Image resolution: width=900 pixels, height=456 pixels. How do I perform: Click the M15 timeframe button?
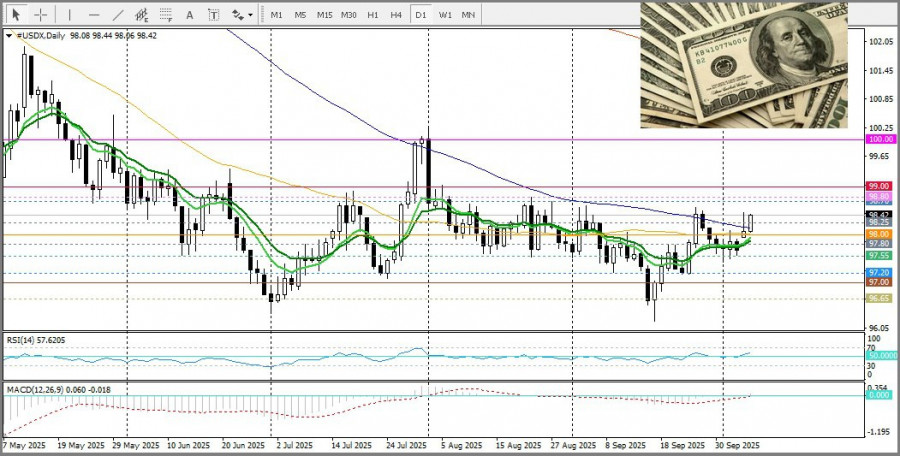click(x=324, y=15)
